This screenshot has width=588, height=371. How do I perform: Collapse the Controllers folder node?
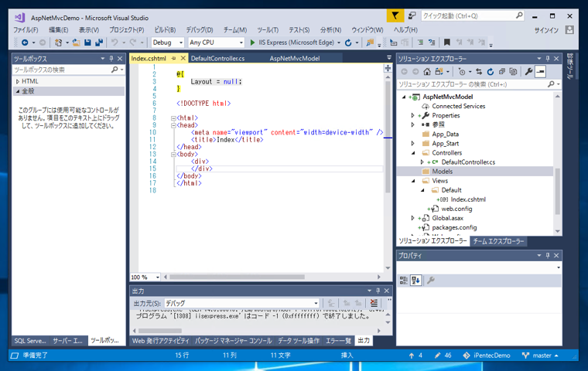413,153
